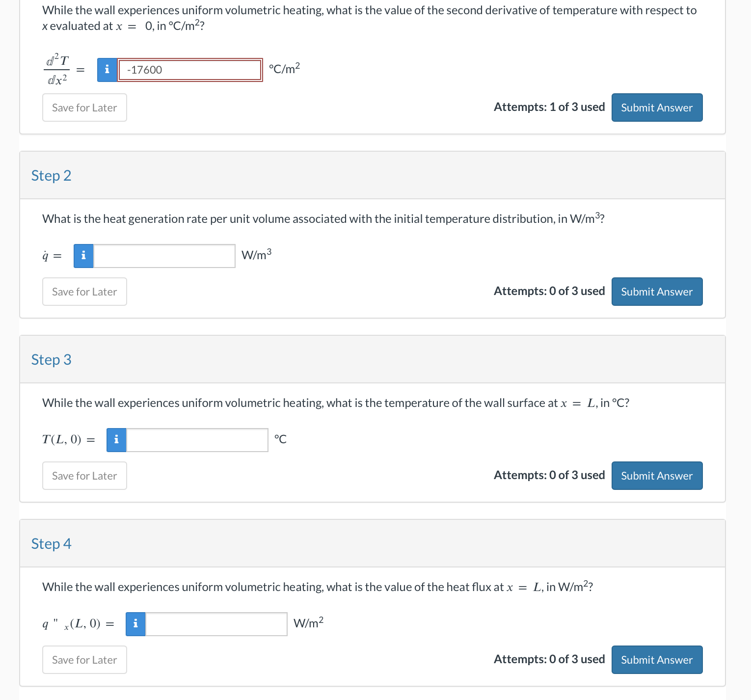Focus the input containing -17600
The height and width of the screenshot is (700, 751).
pos(190,70)
